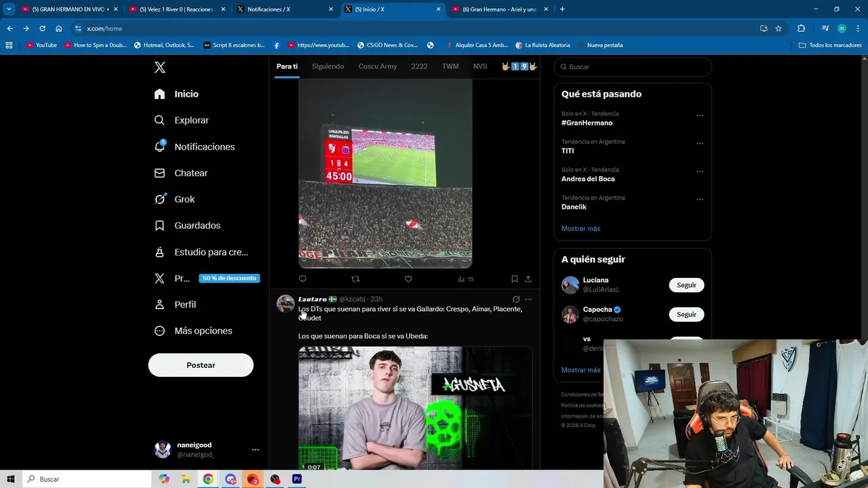The width and height of the screenshot is (868, 488).
Task: Open options for #GranHermano trend
Action: point(699,115)
